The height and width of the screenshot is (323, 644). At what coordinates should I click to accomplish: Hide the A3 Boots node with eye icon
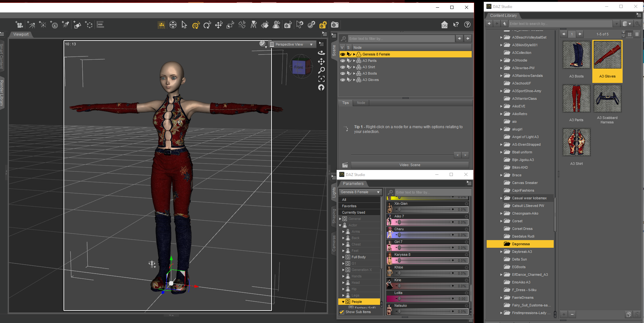tap(343, 73)
